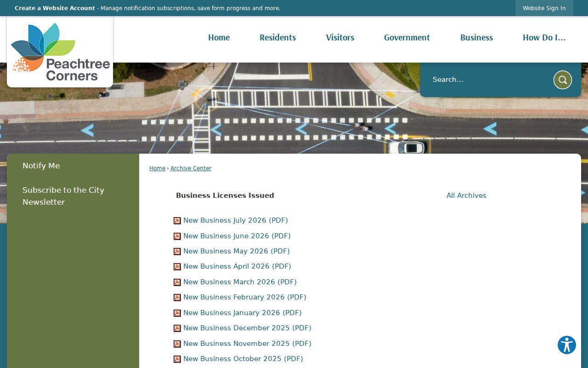Screen dimensions: 588x368
Task: Open the Visitors navigation menu
Action: pos(340,38)
